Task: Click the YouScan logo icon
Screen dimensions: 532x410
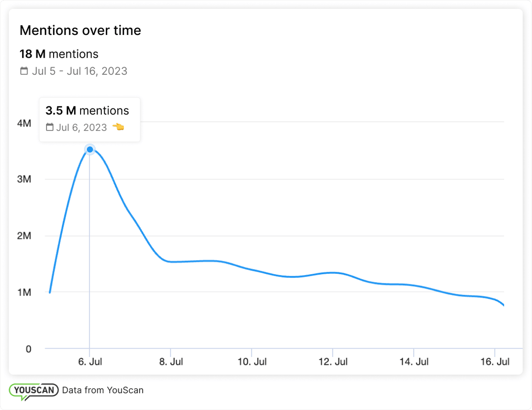Action: [34, 391]
